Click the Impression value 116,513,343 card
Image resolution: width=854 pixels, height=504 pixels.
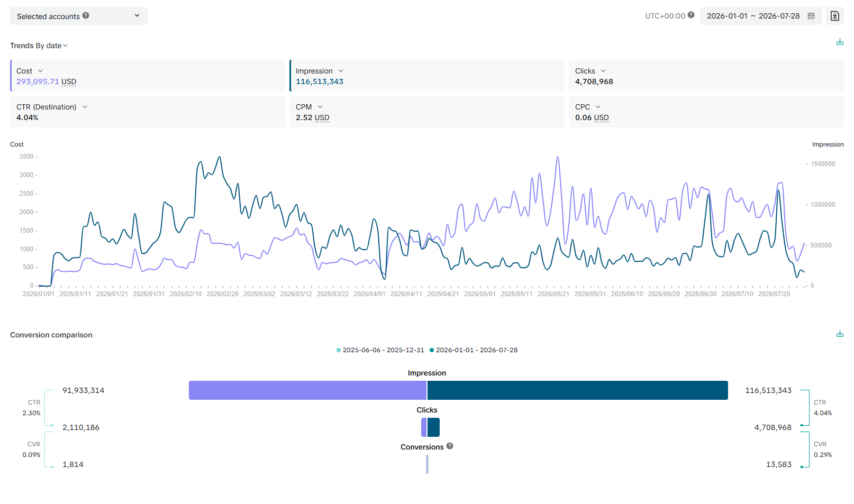pyautogui.click(x=320, y=81)
